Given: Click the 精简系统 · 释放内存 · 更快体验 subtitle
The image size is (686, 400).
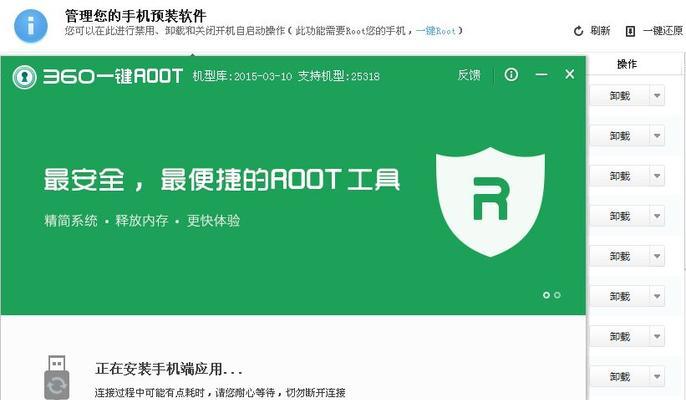Looking at the screenshot, I should tap(142, 220).
